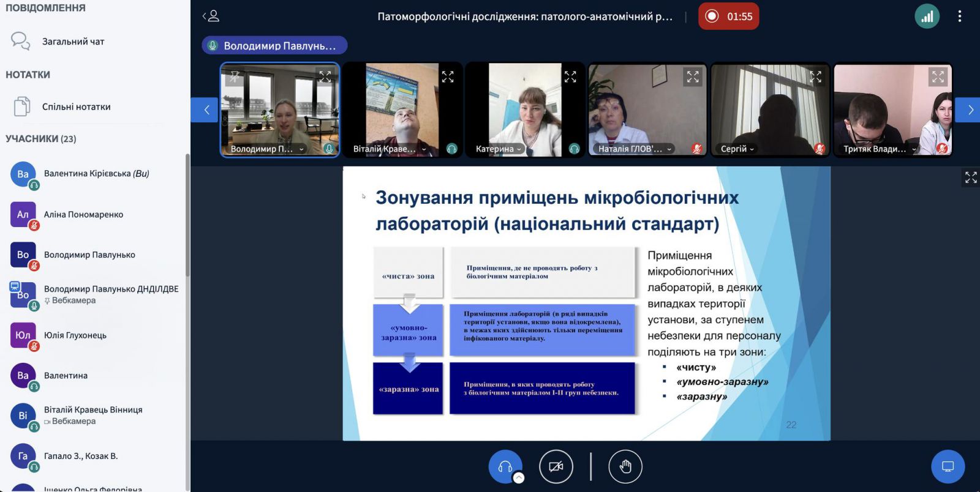Image resolution: width=980 pixels, height=492 pixels.
Task: Expand audio options arrow on headphones button
Action: pyautogui.click(x=519, y=479)
